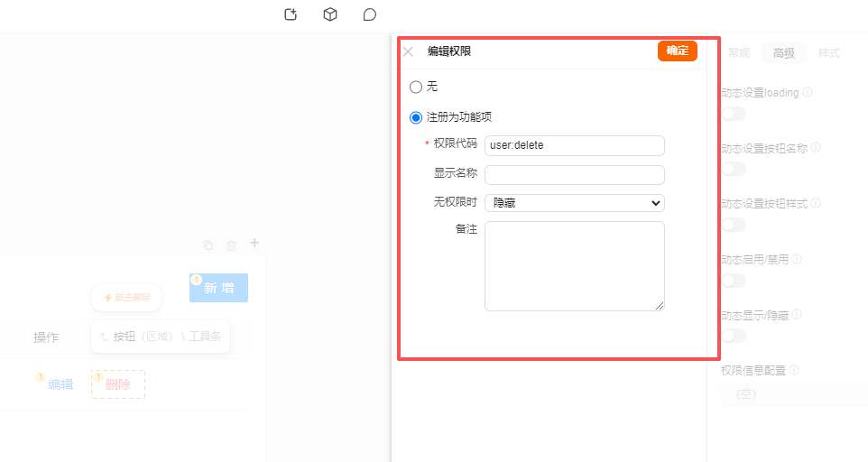The image size is (868, 462).
Task: Click info icon beside 动态设置按钮样式
Action: (x=816, y=203)
